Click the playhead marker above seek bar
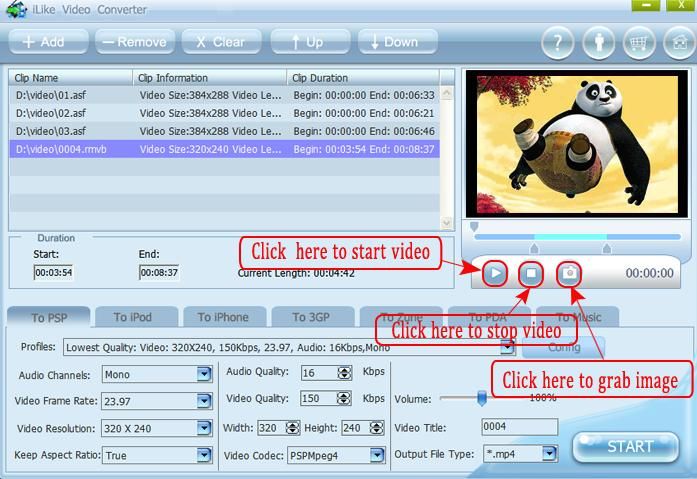697x479 pixels. click(x=474, y=228)
